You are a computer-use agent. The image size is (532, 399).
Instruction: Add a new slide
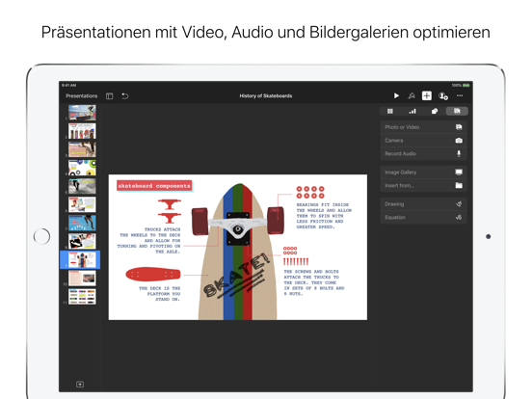coord(80,385)
